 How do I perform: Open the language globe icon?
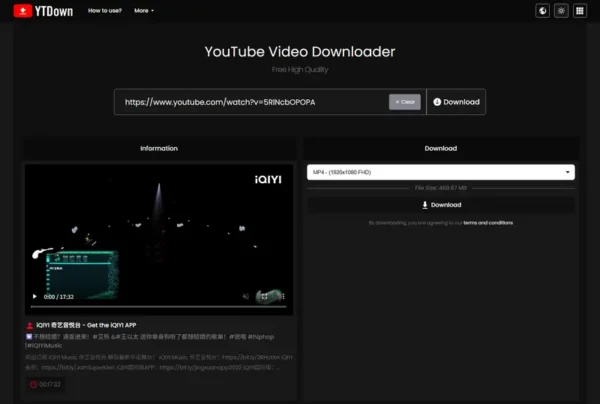pos(542,11)
